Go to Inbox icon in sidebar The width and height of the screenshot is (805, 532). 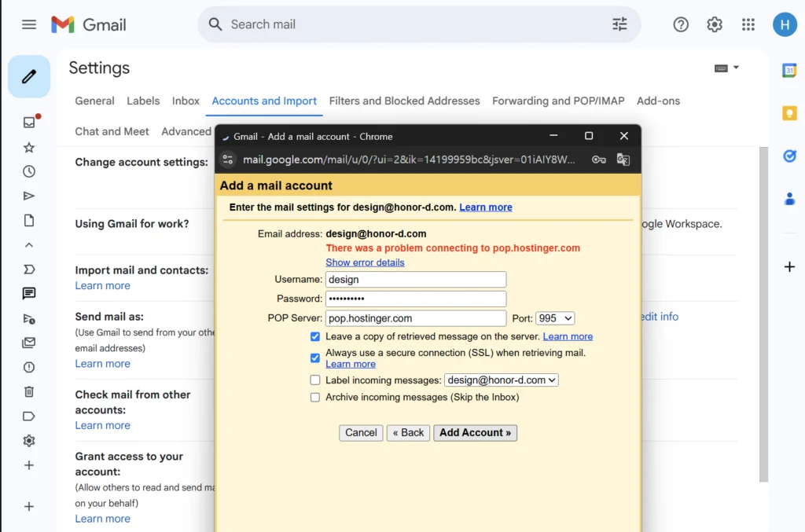29,122
